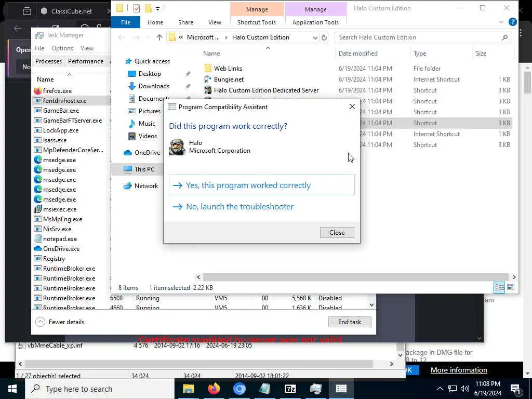Sort files by Type column

click(420, 54)
